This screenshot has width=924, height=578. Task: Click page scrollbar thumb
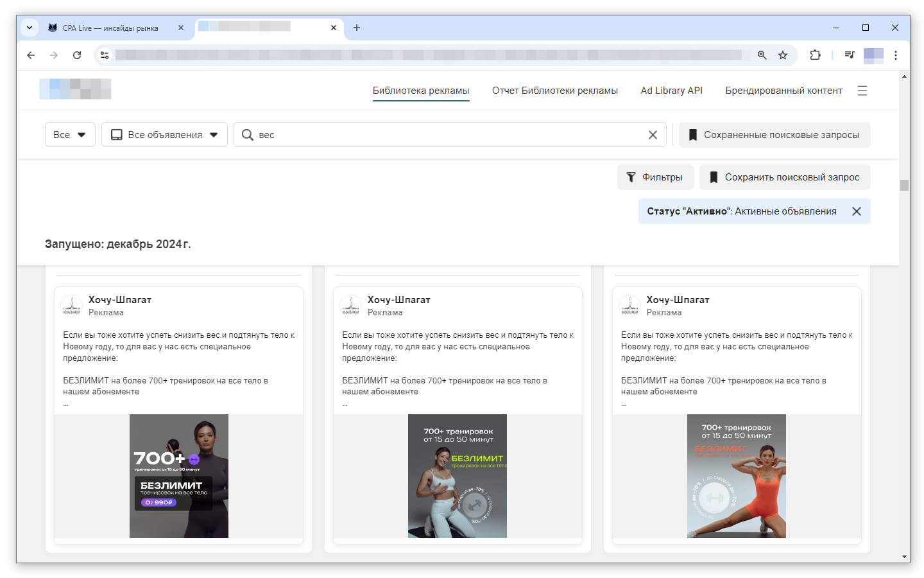[x=904, y=185]
